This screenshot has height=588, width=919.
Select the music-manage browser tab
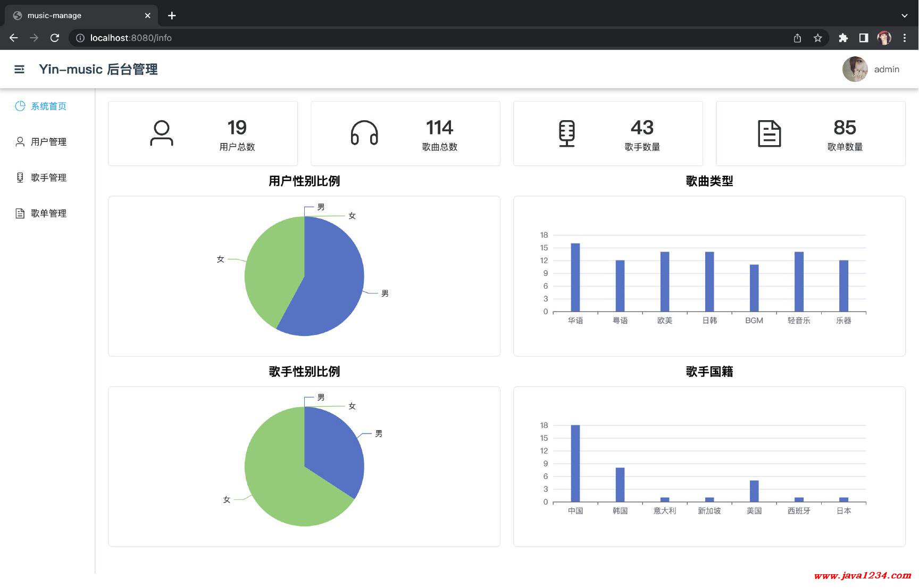tap(81, 15)
